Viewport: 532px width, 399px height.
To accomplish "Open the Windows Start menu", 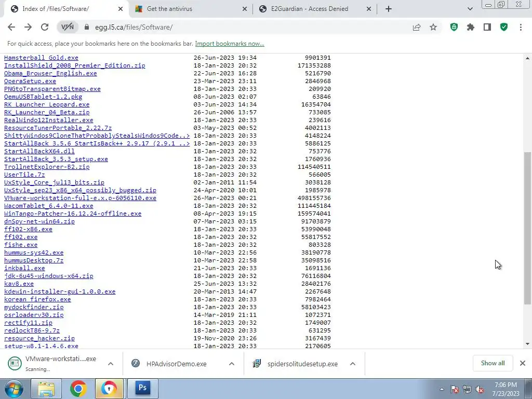I will (x=14, y=389).
